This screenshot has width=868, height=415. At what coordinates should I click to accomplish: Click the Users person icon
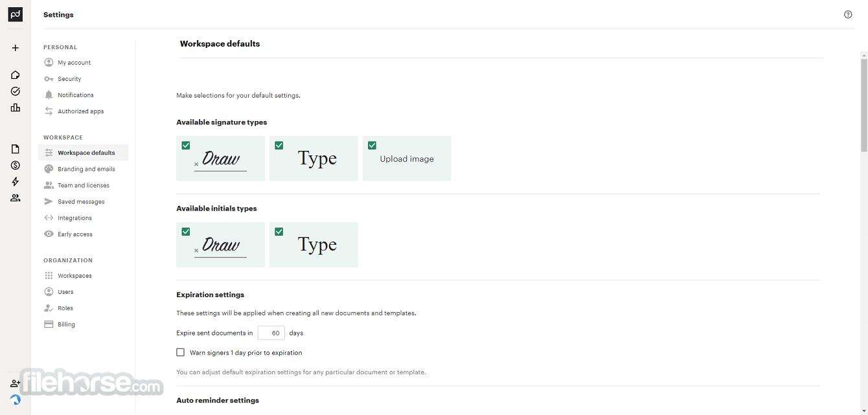[49, 291]
